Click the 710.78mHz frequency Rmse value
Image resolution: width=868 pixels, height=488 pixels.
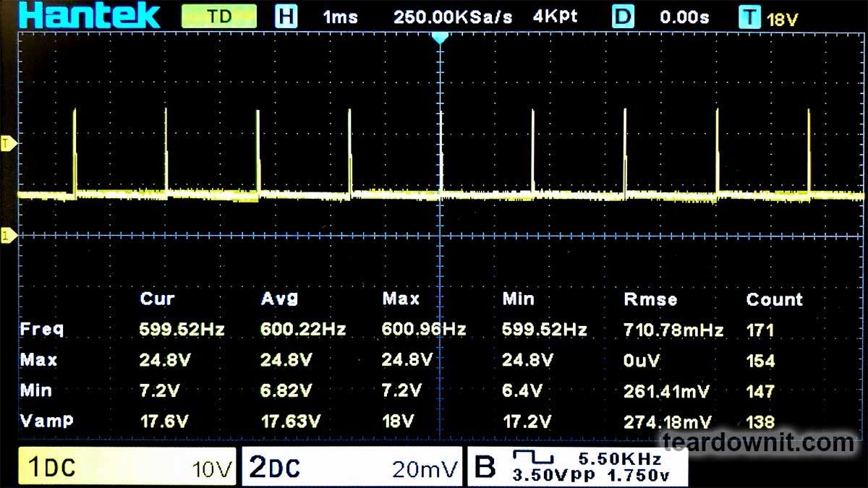[x=673, y=330]
